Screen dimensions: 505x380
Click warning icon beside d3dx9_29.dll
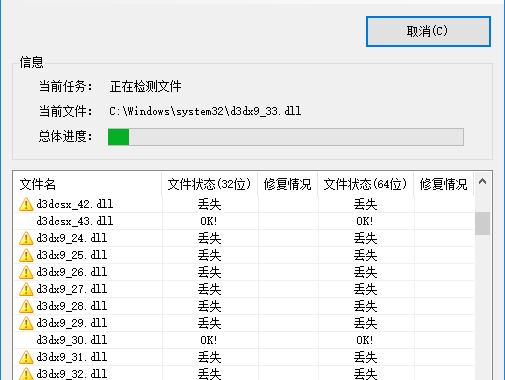coord(26,323)
